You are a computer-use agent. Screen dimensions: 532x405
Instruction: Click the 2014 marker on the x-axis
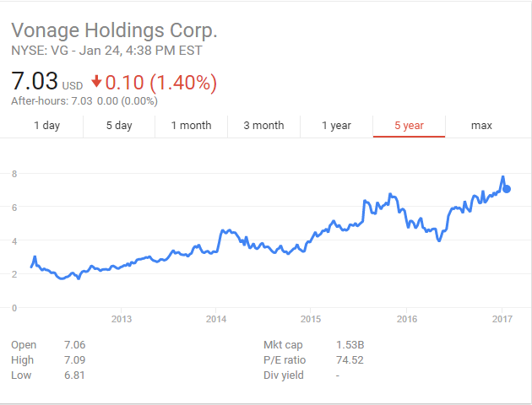[216, 319]
